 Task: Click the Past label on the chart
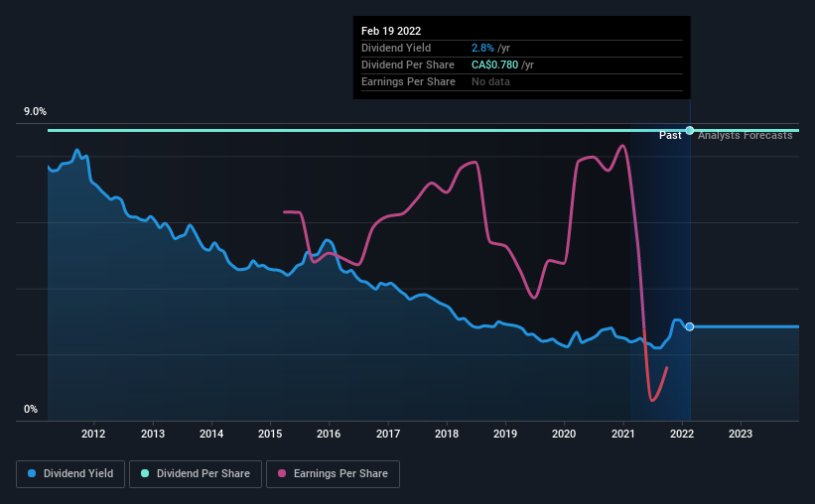670,136
